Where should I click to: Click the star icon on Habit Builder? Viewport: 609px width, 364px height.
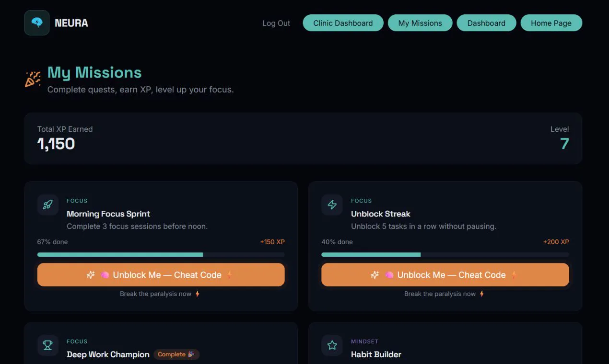(332, 345)
